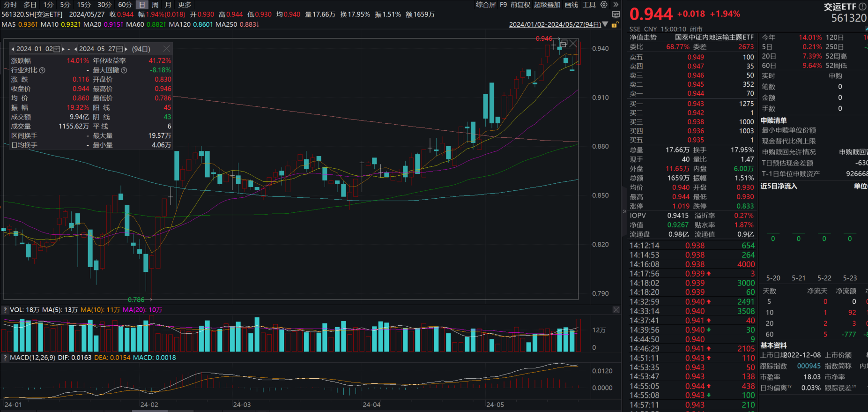This screenshot has height=412, width=868.
Task: Open 综合屏 view
Action: click(486, 5)
